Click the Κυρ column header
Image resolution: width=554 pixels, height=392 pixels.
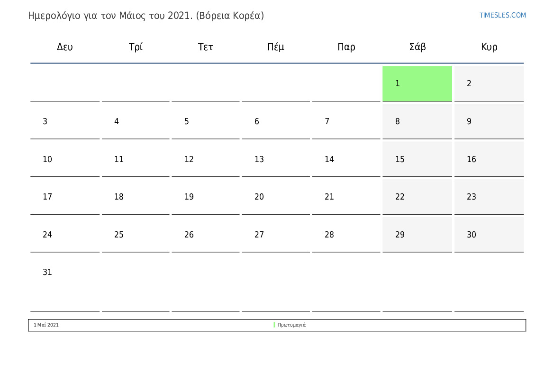[489, 47]
